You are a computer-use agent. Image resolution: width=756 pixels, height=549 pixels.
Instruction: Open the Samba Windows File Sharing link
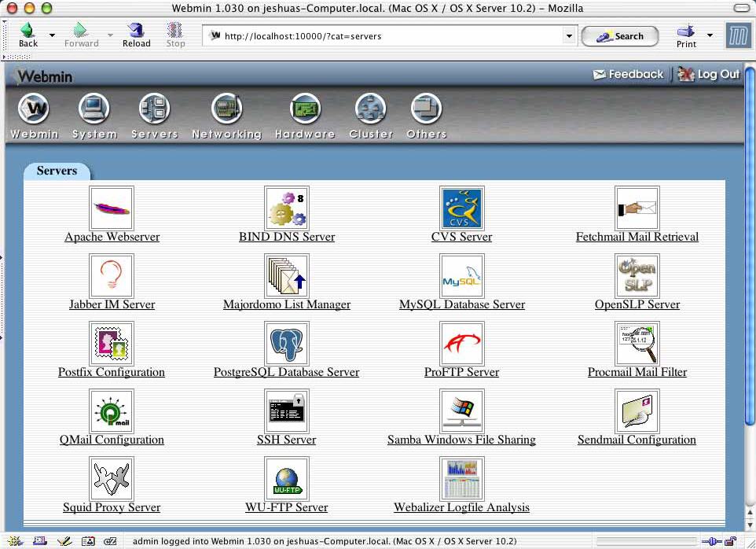[461, 440]
